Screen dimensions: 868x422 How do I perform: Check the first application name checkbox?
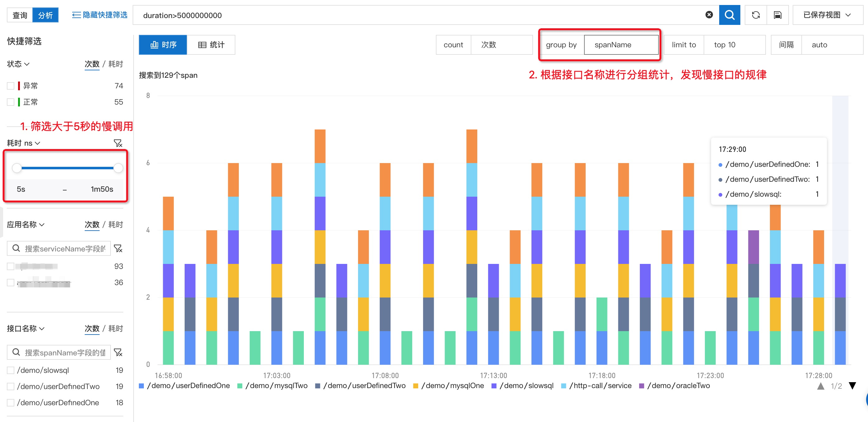coord(11,266)
